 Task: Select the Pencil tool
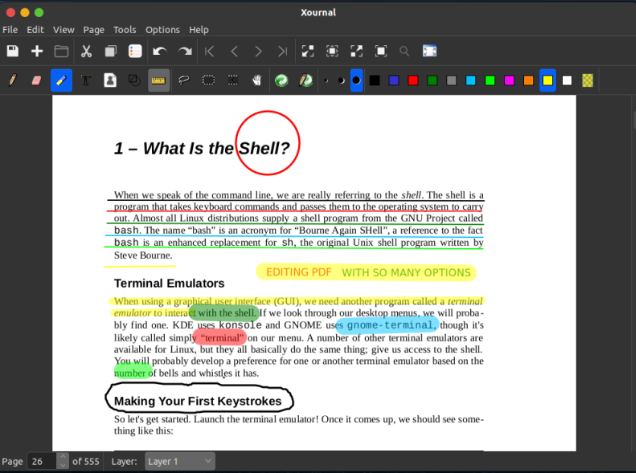[12, 80]
